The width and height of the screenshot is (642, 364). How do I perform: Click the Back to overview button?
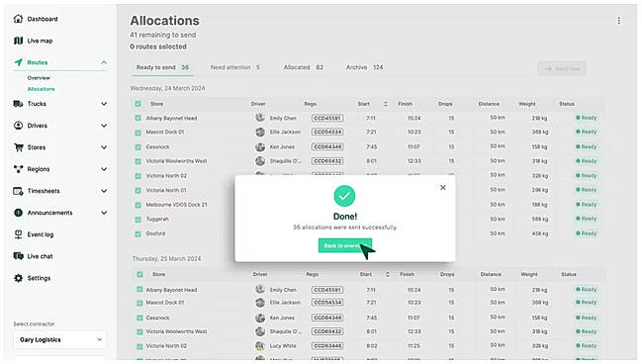345,245
